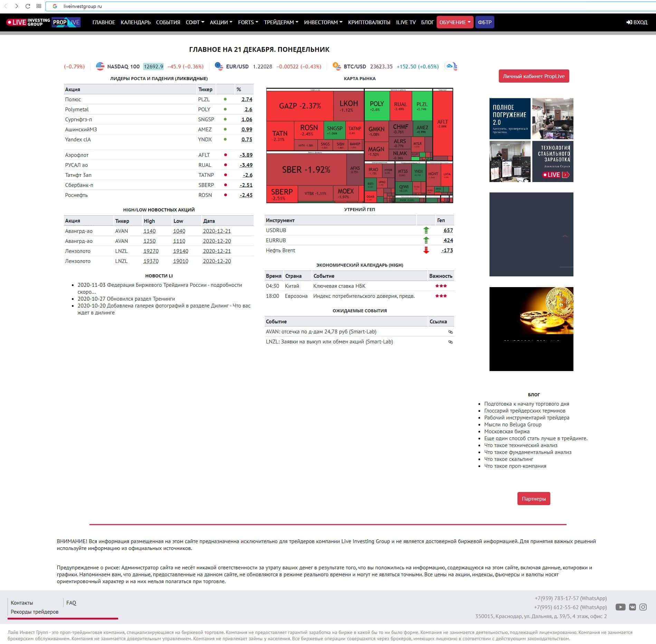Open the СОБЫТИЯ menu item
656x644 pixels.
[x=168, y=22]
